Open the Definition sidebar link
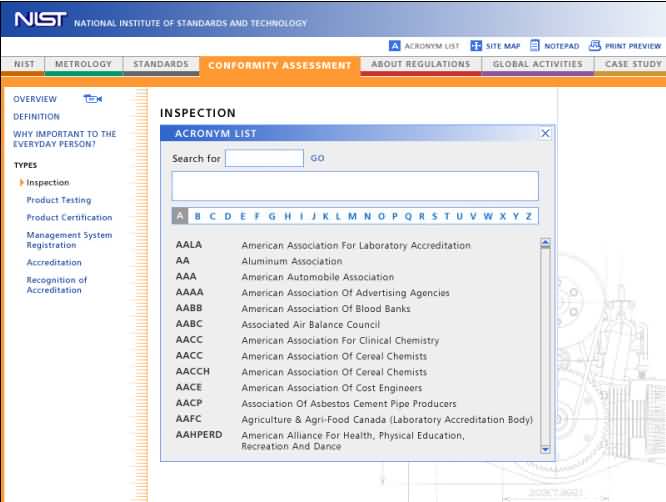Screen dimensions: 666x502 pos(36,116)
